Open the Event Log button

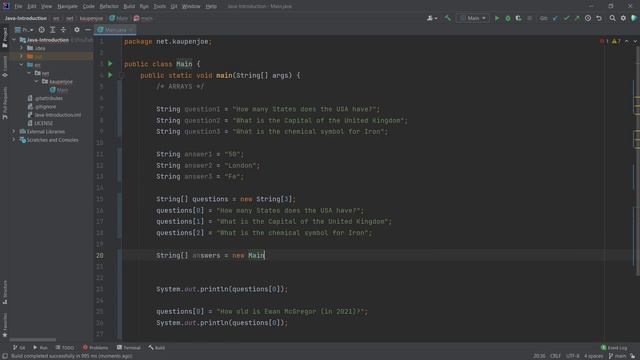[614, 347]
